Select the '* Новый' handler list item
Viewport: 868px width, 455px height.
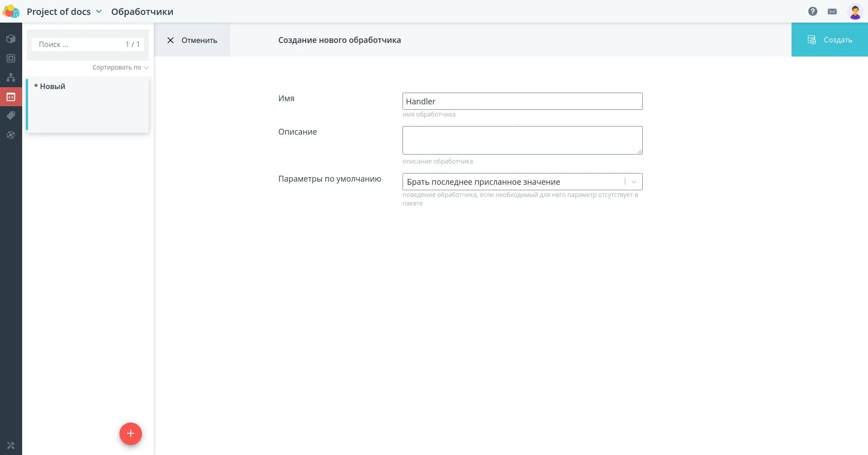[x=88, y=104]
